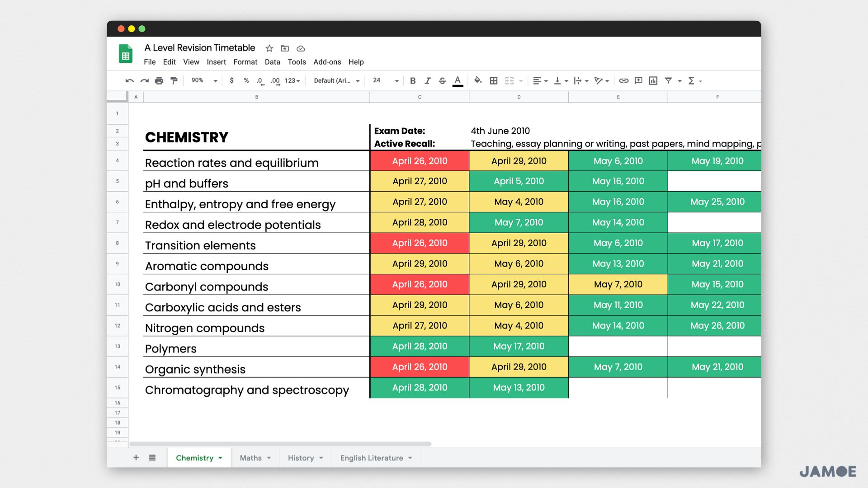Click the sum formula icon
The width and height of the screenshot is (868, 488).
click(x=692, y=80)
